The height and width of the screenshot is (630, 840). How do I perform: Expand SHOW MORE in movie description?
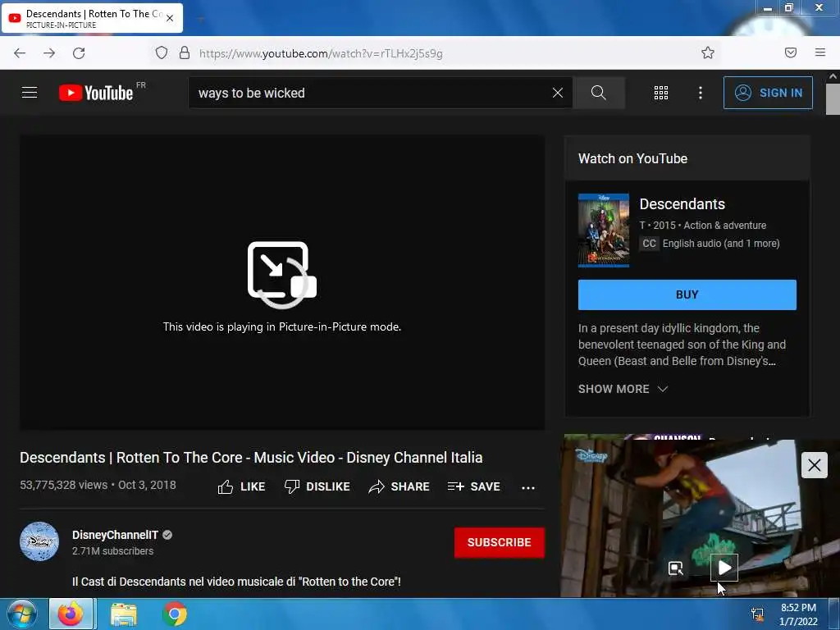(x=623, y=389)
